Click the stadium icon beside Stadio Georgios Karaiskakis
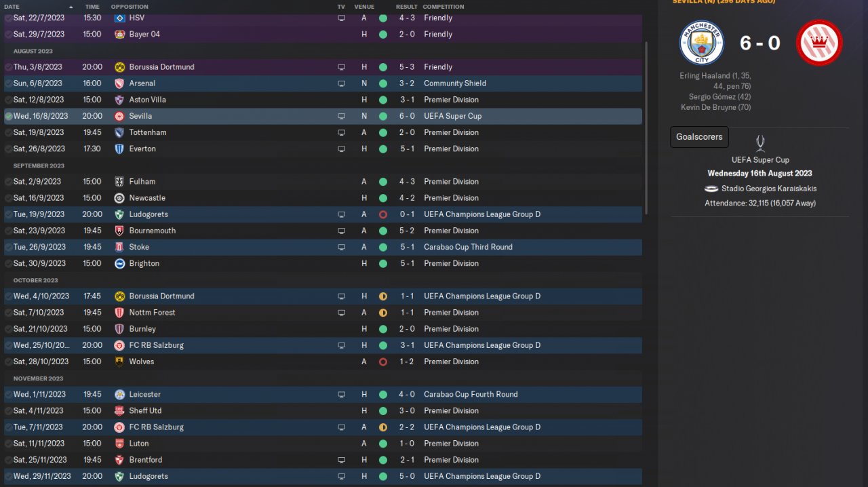 click(711, 189)
